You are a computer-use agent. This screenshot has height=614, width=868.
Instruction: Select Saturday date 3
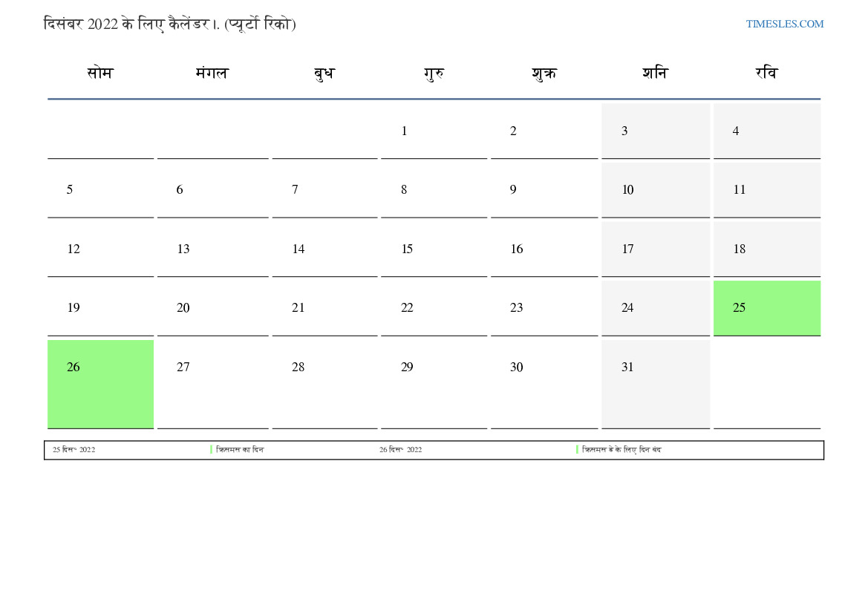[656, 131]
